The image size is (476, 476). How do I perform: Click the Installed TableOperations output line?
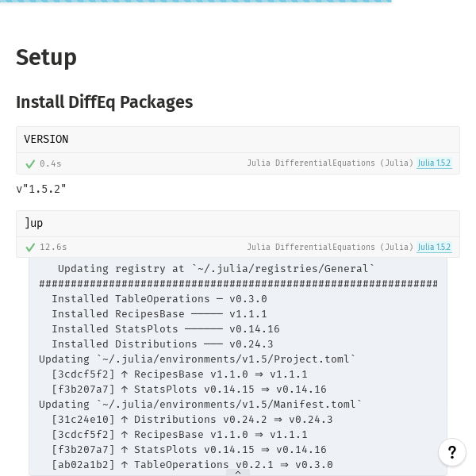[x=159, y=299]
